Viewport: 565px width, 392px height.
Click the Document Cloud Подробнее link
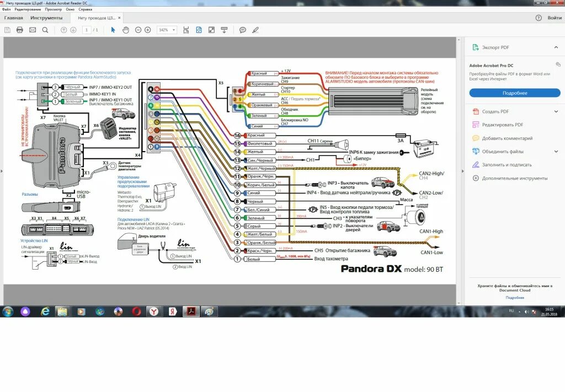coord(515,298)
